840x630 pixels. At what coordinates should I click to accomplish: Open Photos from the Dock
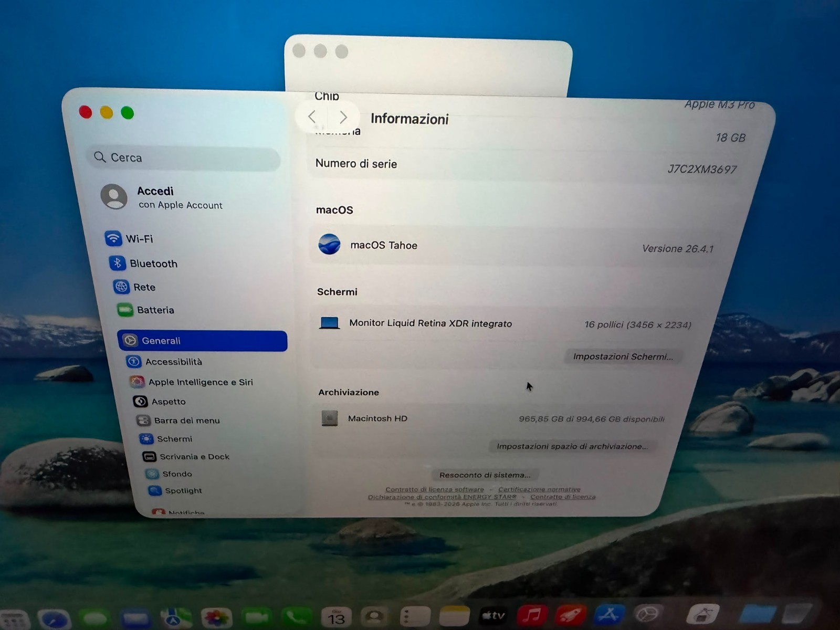[216, 617]
